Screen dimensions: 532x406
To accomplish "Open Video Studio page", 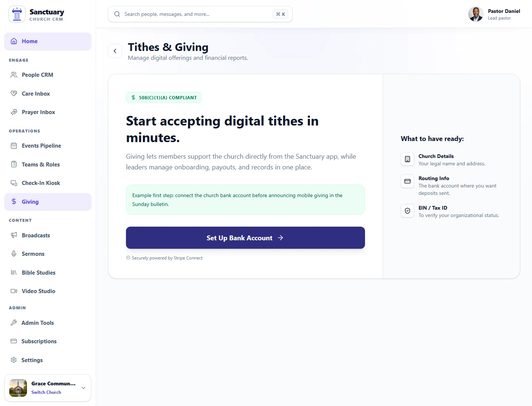I will point(48,291).
